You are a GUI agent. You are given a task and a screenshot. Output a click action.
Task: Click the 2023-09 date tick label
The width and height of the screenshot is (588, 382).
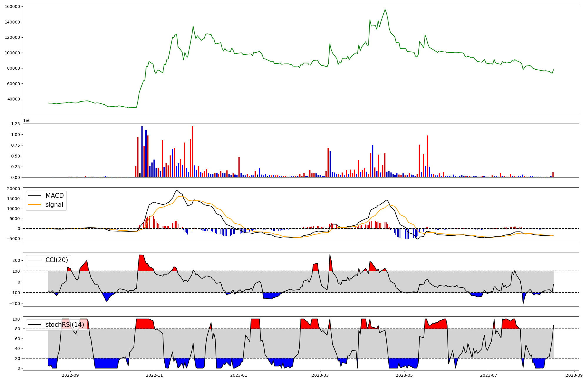574,375
